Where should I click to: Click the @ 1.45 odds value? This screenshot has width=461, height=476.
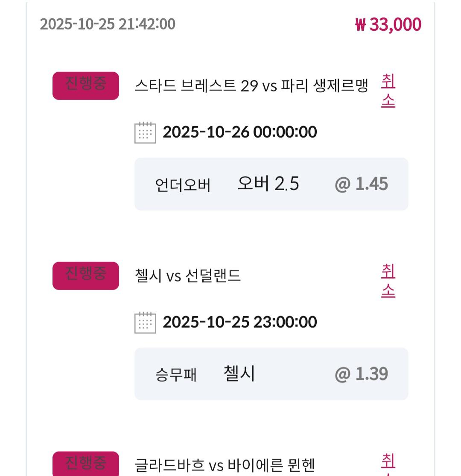[361, 184]
